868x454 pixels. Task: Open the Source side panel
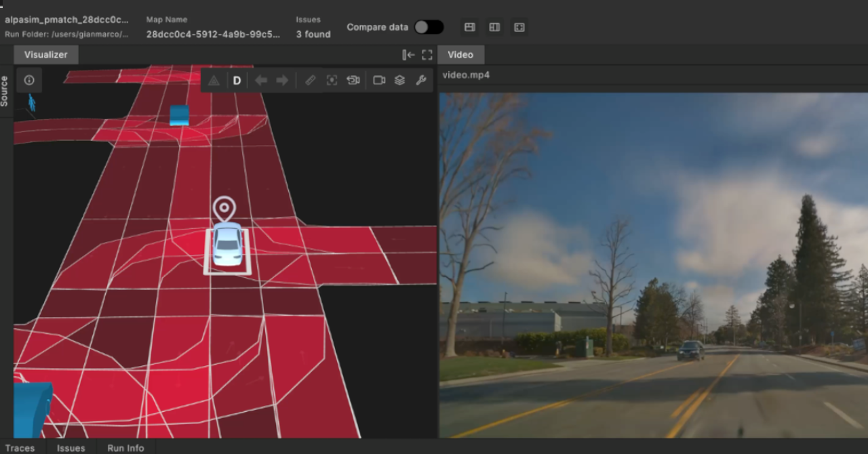[x=5, y=91]
